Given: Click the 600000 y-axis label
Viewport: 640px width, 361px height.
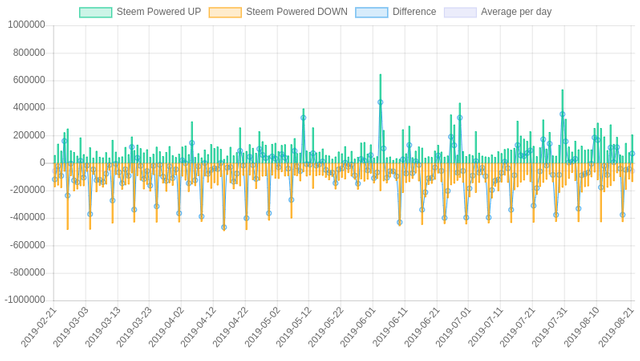Looking at the screenshot, I should click(x=29, y=80).
